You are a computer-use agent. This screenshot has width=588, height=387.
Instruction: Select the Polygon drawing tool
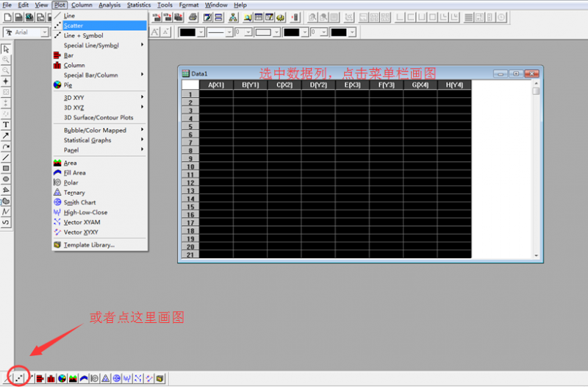point(6,191)
